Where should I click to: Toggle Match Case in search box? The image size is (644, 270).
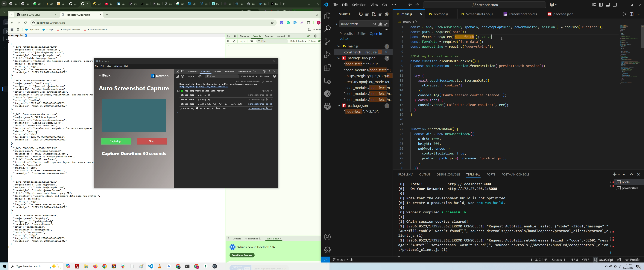coord(374,24)
